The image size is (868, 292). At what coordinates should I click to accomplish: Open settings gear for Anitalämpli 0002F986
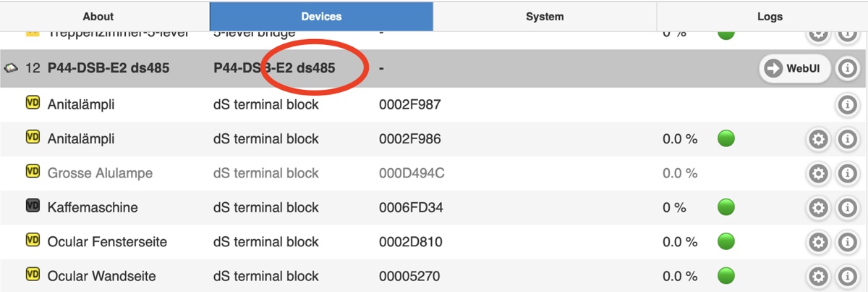point(818,139)
